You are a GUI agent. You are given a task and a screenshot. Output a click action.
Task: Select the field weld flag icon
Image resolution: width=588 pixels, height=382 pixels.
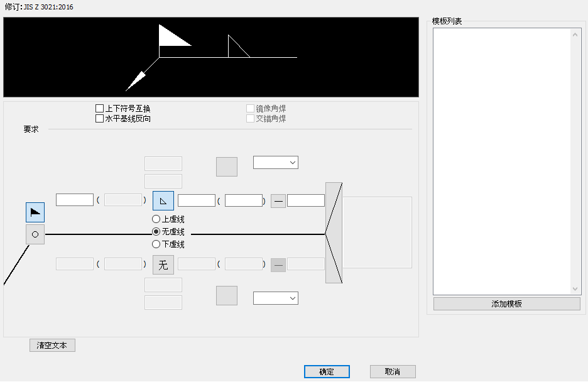(35, 212)
